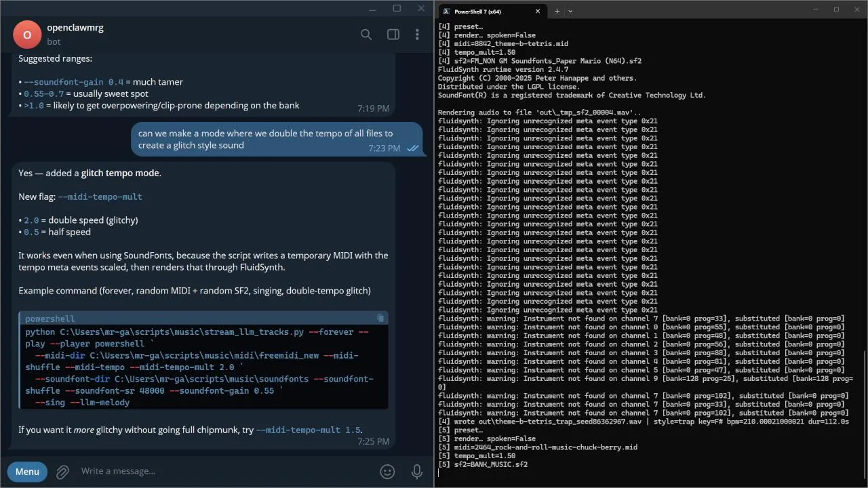Close the PowerShell 7 tab
868x488 pixels.
(538, 11)
